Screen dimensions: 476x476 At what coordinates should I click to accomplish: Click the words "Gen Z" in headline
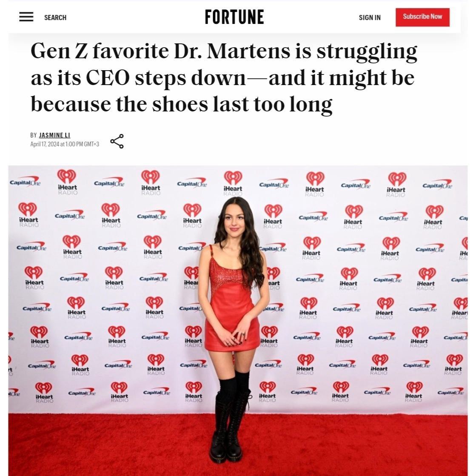pos(59,51)
